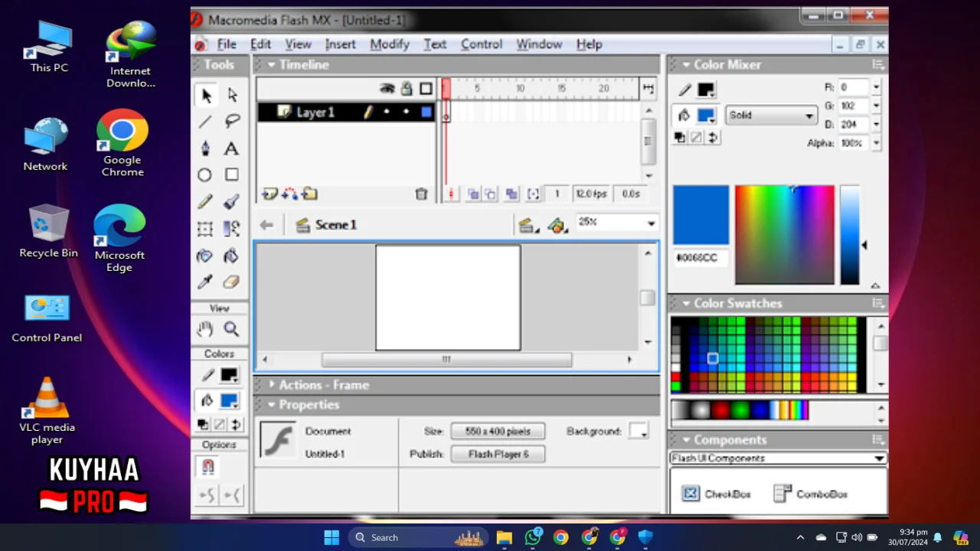Toggle Layer 1 outline color square
This screenshot has height=551, width=980.
point(426,112)
